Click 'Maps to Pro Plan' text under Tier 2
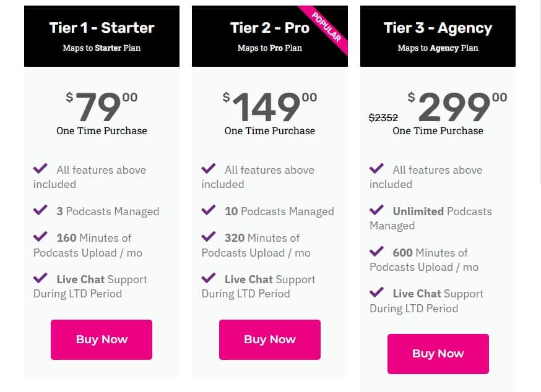 tap(270, 48)
